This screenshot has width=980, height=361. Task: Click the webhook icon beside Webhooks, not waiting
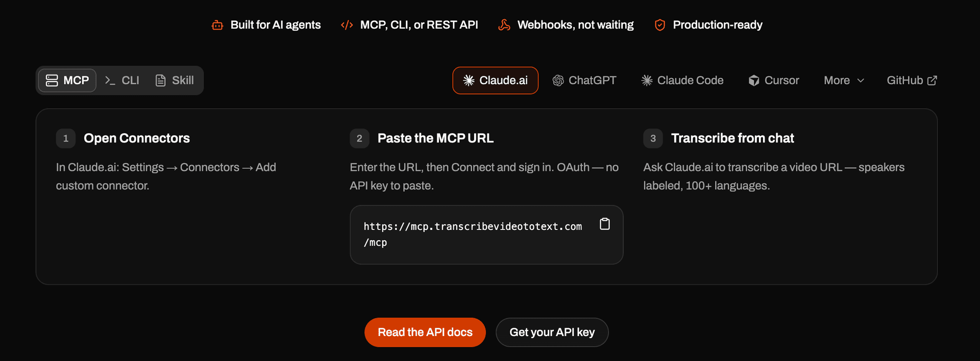[504, 25]
